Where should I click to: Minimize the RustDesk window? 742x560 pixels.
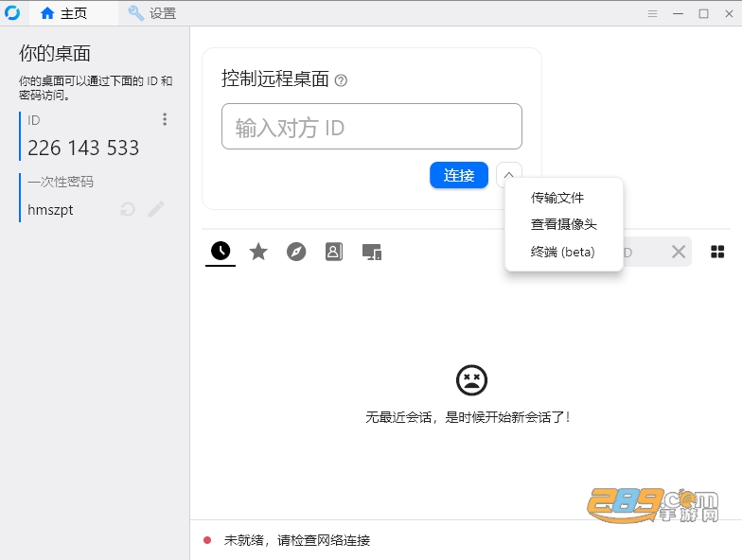[678, 13]
